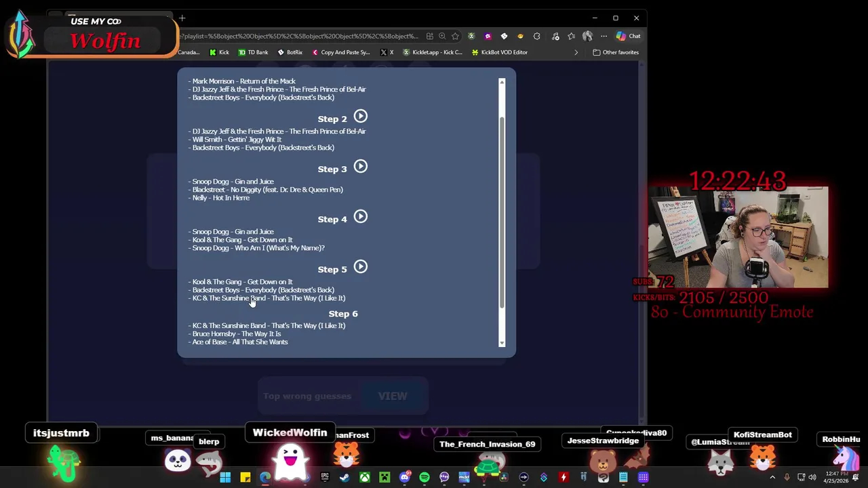Play the Step 5 audio clip
This screenshot has width=868, height=488.
[360, 267]
